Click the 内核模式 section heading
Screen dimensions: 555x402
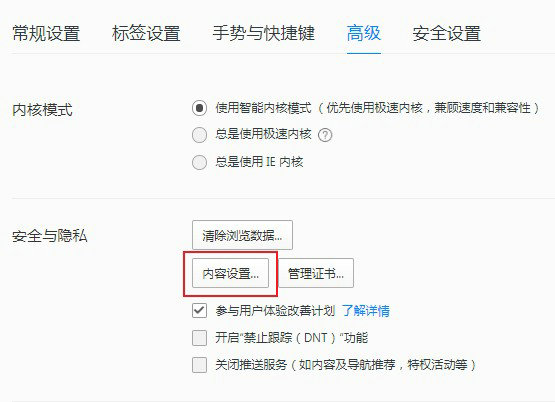tap(42, 110)
